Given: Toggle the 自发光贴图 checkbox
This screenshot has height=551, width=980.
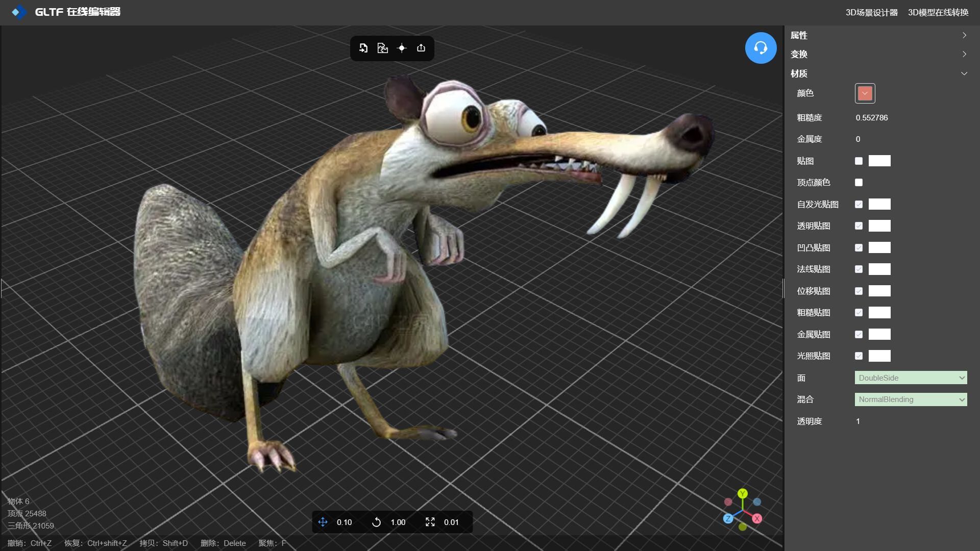Looking at the screenshot, I should [x=859, y=204].
